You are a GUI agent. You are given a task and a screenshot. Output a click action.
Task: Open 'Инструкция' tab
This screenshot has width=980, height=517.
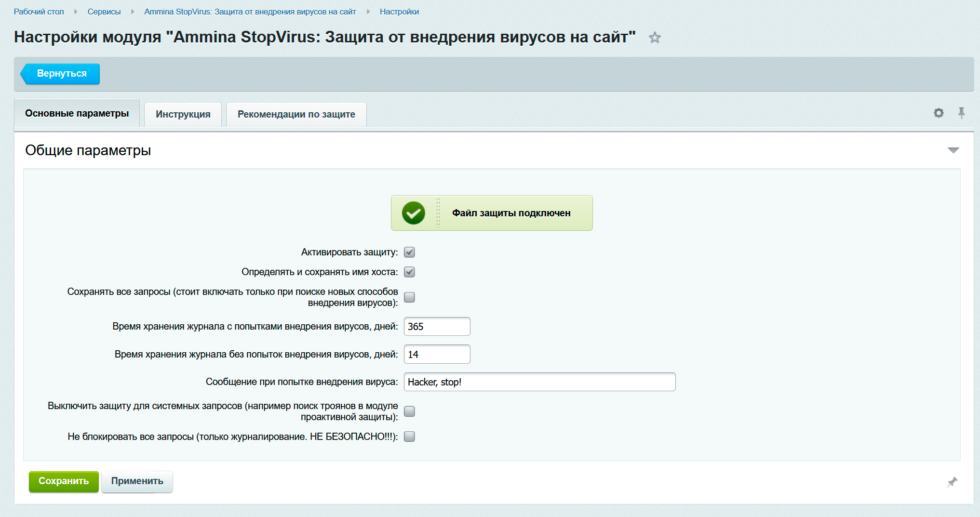pyautogui.click(x=183, y=114)
